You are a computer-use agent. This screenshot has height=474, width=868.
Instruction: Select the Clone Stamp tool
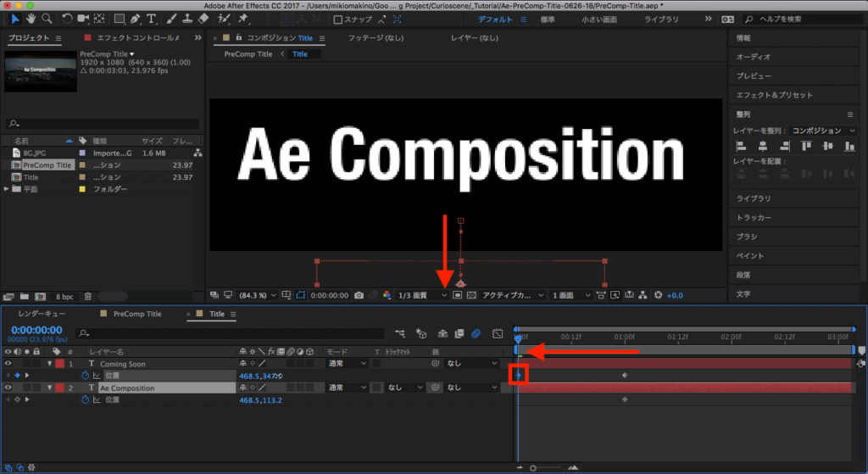pos(187,19)
